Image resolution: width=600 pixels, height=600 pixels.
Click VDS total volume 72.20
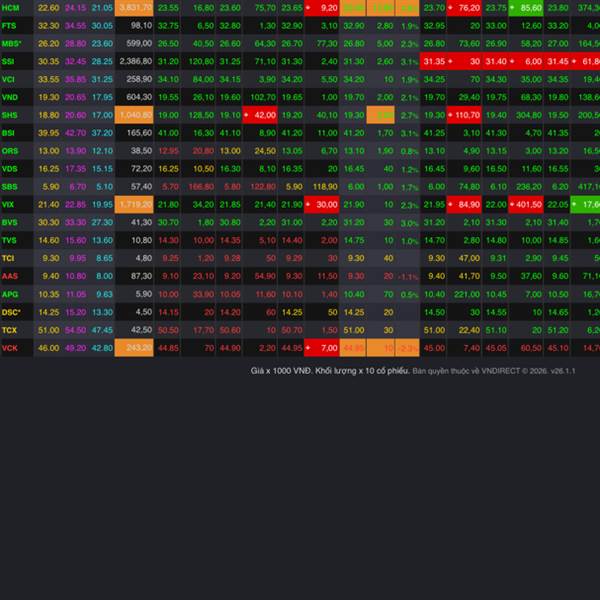coord(142,169)
